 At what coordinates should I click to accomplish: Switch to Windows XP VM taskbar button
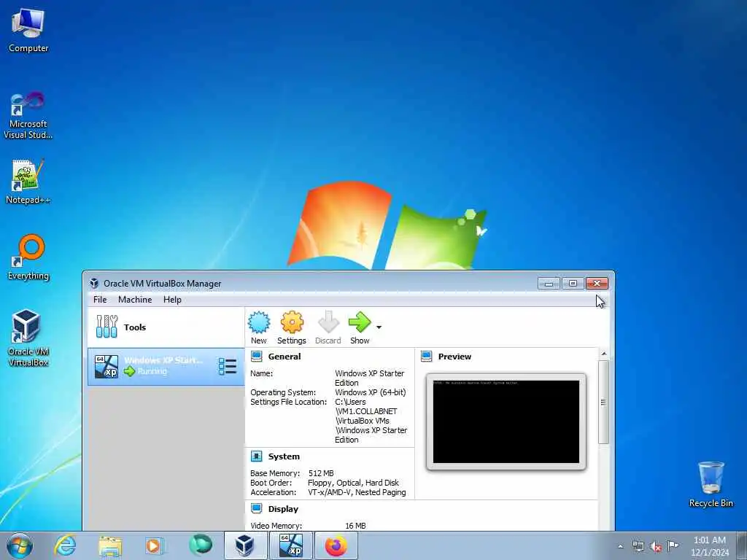[x=290, y=545]
